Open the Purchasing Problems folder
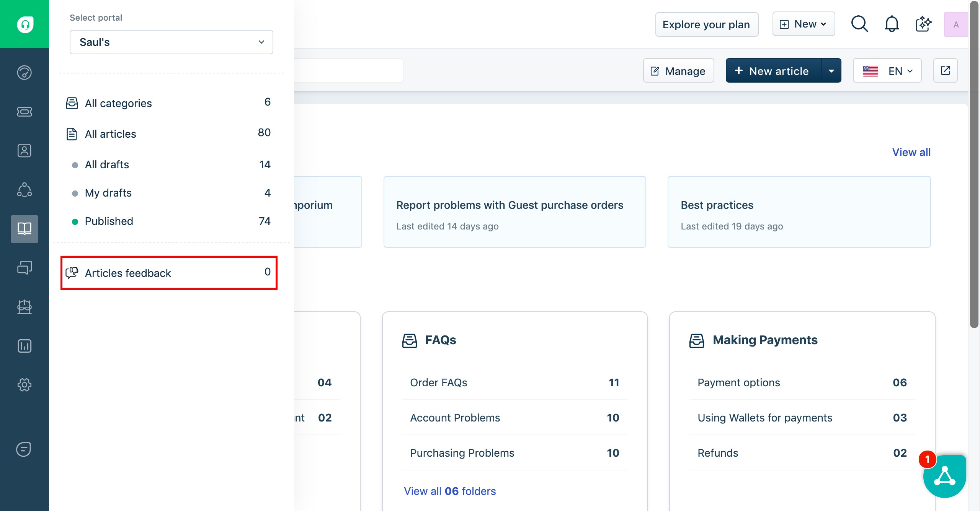Image resolution: width=980 pixels, height=511 pixels. coord(514,453)
